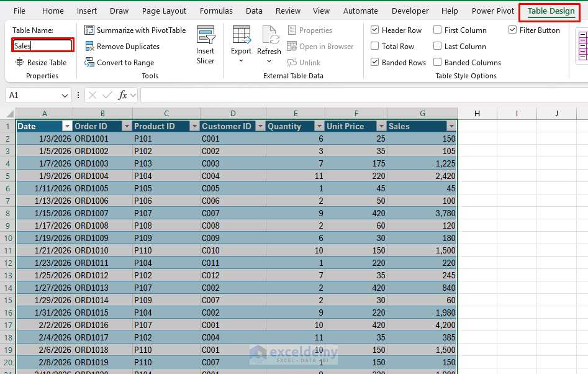Switch to the Data tab
The width and height of the screenshot is (588, 374).
(x=254, y=11)
